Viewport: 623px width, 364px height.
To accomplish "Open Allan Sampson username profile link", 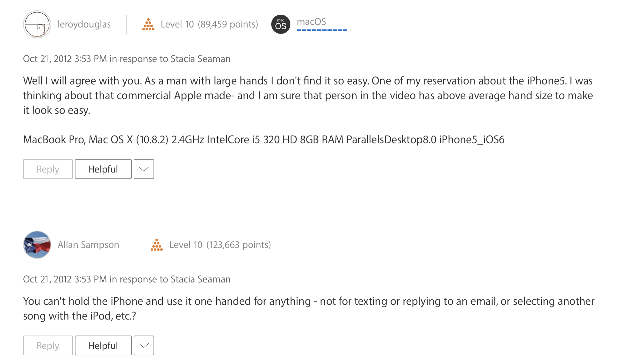I will tap(88, 245).
